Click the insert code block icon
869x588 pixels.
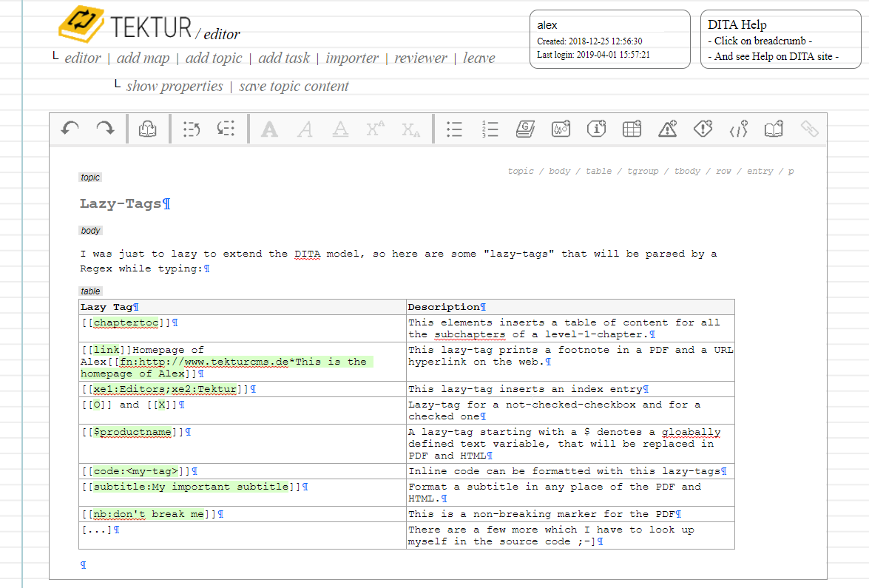tap(738, 129)
